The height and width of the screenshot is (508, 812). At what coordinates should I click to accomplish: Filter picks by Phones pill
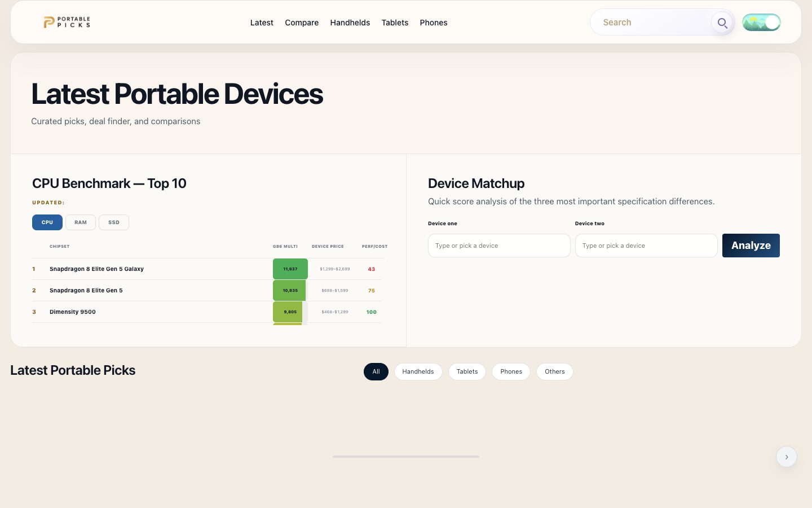[x=511, y=371]
